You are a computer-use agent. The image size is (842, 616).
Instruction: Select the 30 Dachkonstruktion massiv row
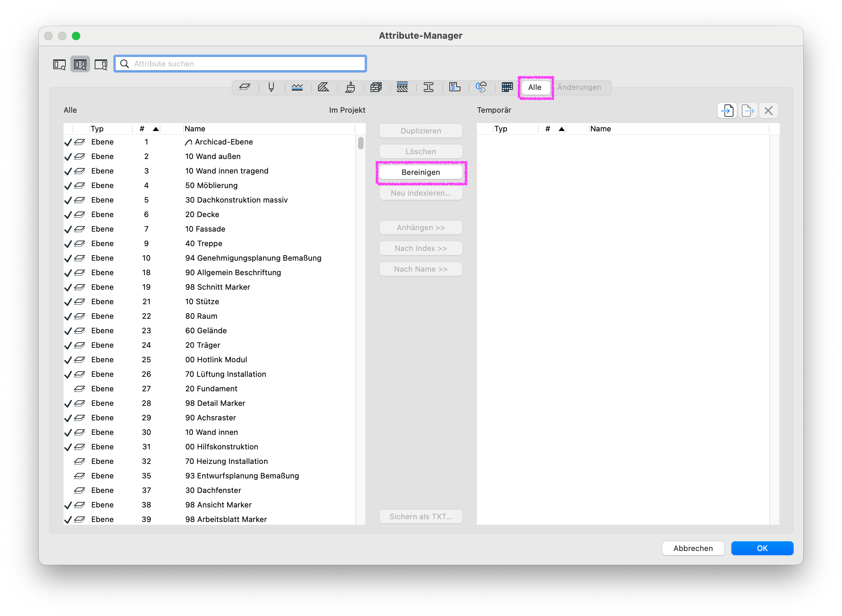[209, 200]
